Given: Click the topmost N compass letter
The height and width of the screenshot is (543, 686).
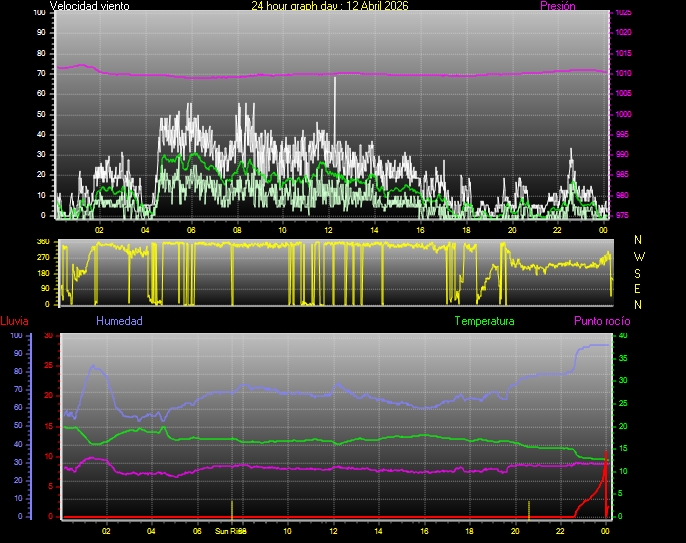Looking at the screenshot, I should (x=639, y=240).
